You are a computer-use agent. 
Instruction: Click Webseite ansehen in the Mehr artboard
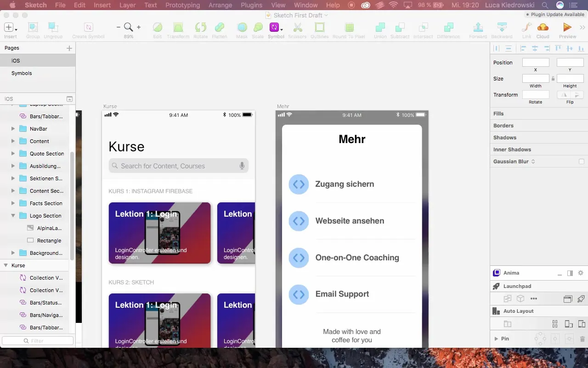pos(350,221)
